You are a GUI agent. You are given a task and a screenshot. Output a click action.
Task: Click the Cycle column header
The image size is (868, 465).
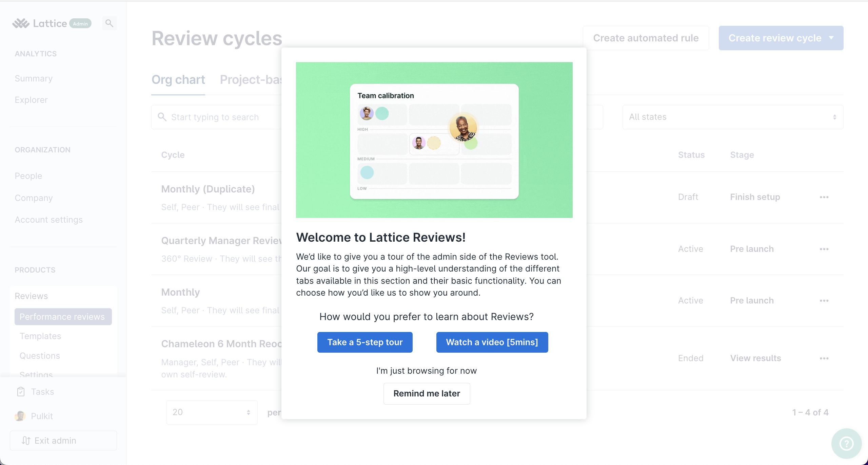coord(173,155)
